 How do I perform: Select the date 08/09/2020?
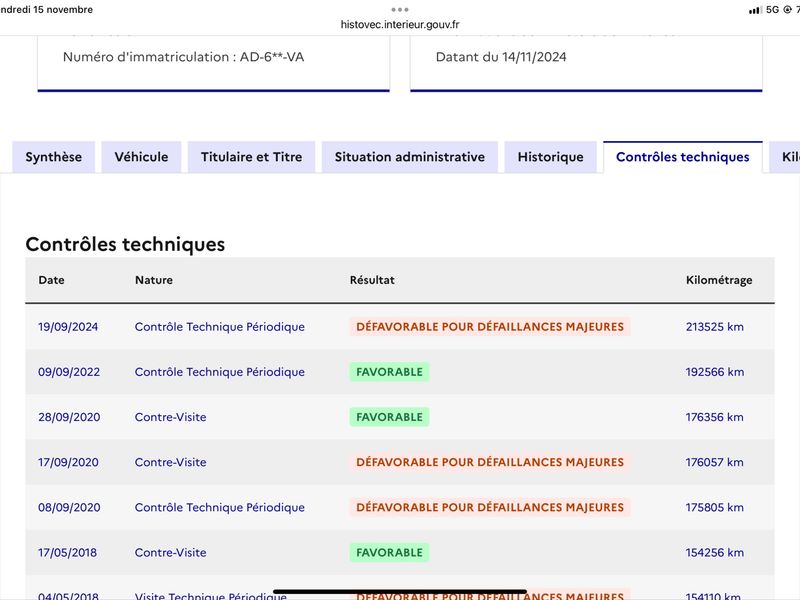click(x=69, y=508)
